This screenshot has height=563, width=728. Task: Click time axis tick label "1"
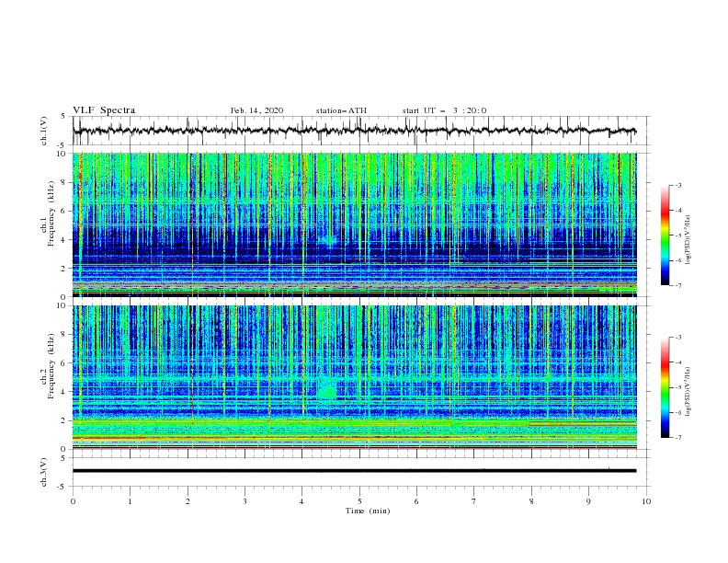point(130,501)
